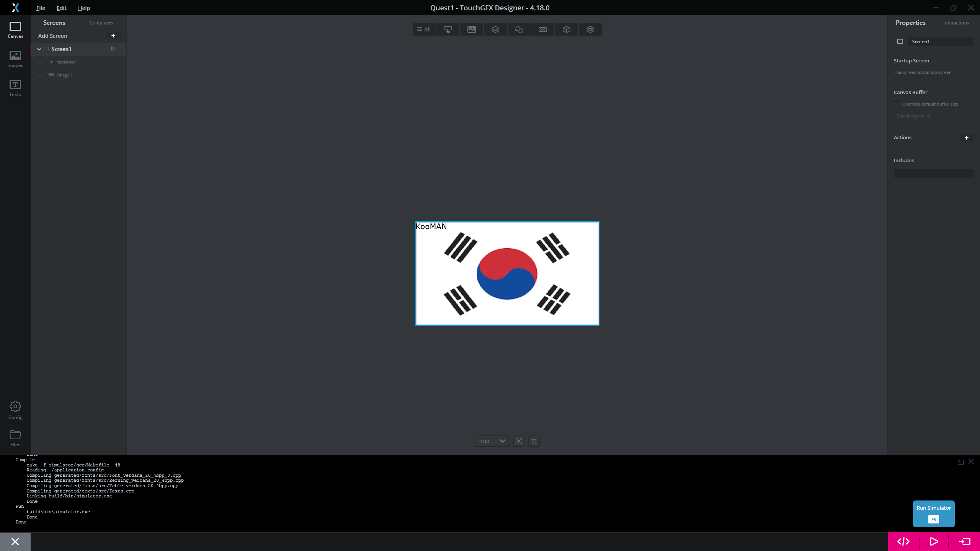Open the Texts manager in sidebar
The width and height of the screenshot is (980, 551).
tap(15, 88)
